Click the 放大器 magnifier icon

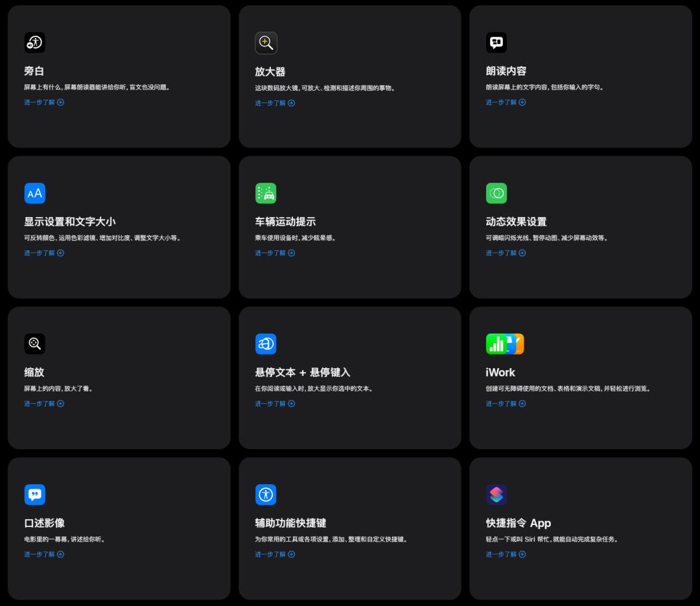point(266,43)
